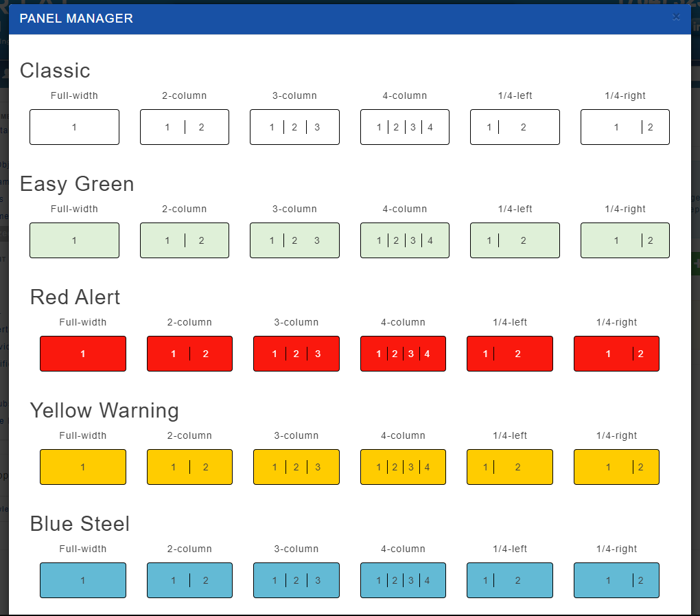The height and width of the screenshot is (616, 700).
Task: Pick Yellow Warning Full-width panel
Action: pyautogui.click(x=83, y=467)
